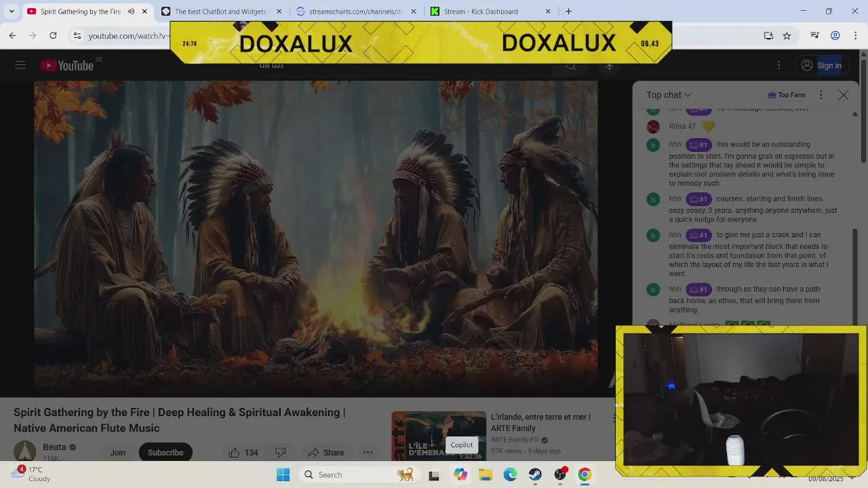Close the streamscharts.com tab

[414, 12]
